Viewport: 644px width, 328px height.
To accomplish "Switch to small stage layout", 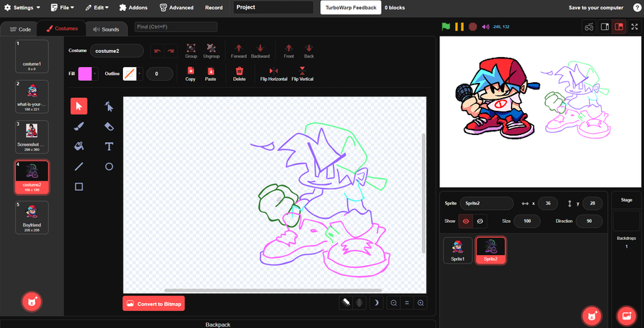I will [605, 27].
